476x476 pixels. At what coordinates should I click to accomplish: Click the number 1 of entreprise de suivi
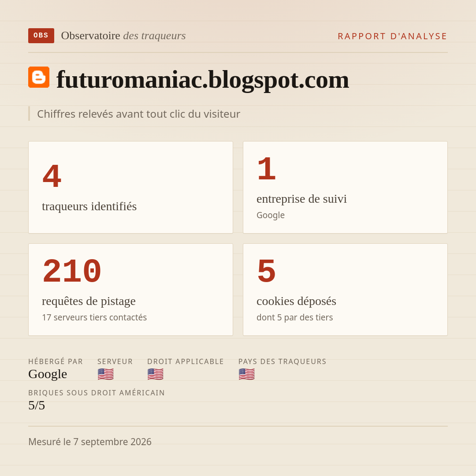[267, 168]
